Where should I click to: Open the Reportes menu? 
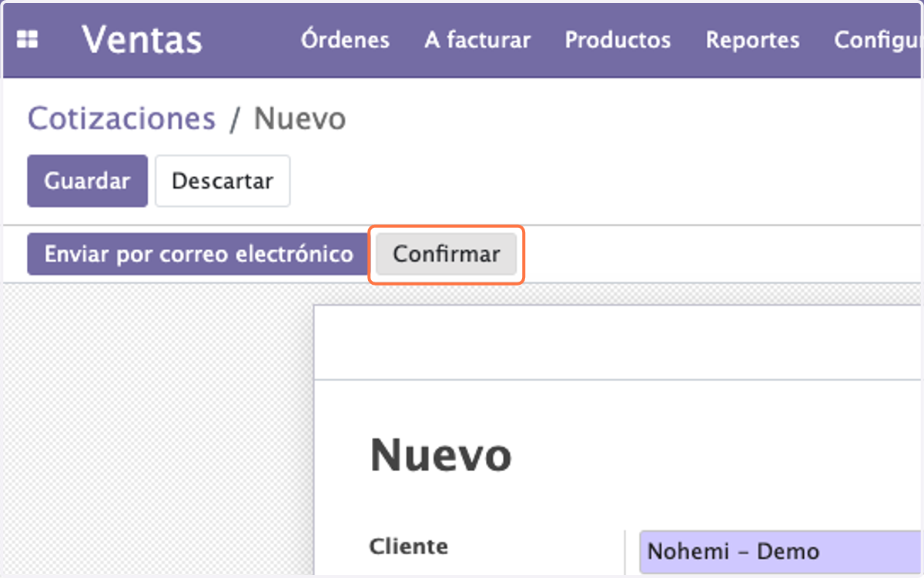coord(752,40)
